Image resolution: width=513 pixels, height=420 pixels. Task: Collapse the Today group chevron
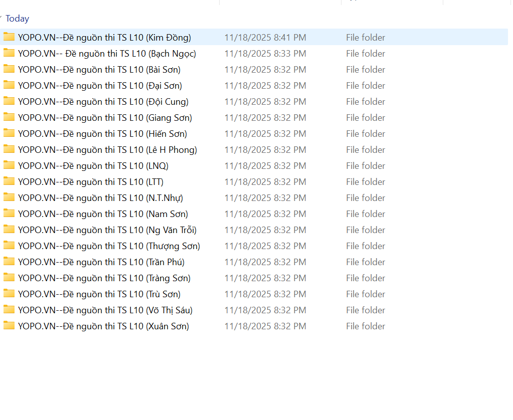coord(1,19)
